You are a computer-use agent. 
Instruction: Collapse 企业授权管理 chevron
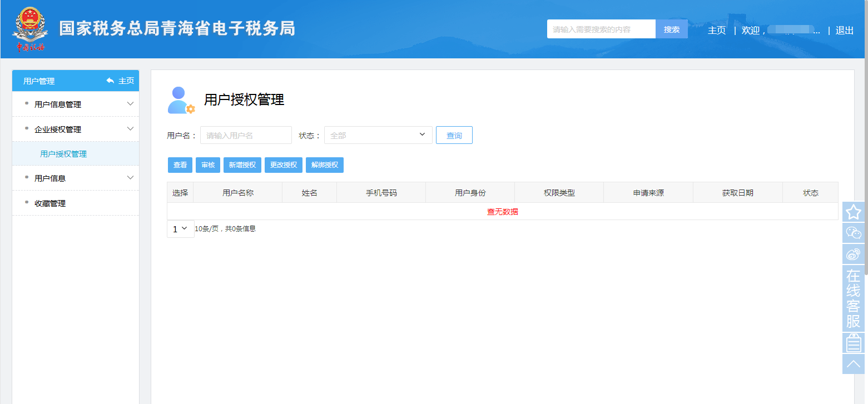tap(131, 129)
